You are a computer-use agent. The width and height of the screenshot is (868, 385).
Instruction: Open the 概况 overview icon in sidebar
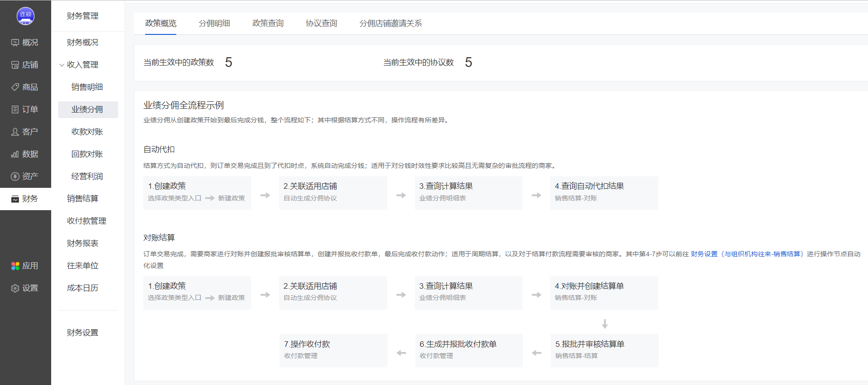coord(15,42)
